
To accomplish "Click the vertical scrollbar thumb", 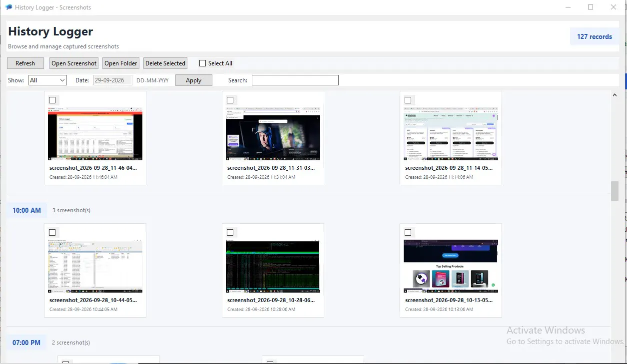I will tap(615, 191).
